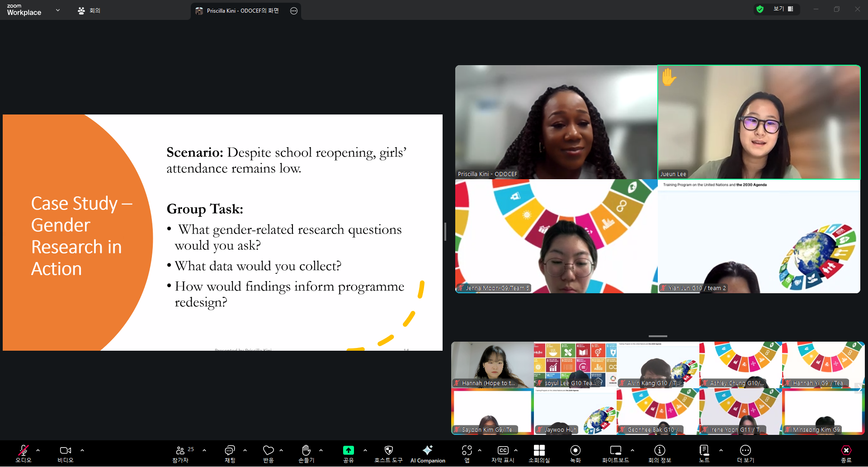Select Alvin Kang G10 video thumbnail
The height and width of the screenshot is (467, 868).
658,365
